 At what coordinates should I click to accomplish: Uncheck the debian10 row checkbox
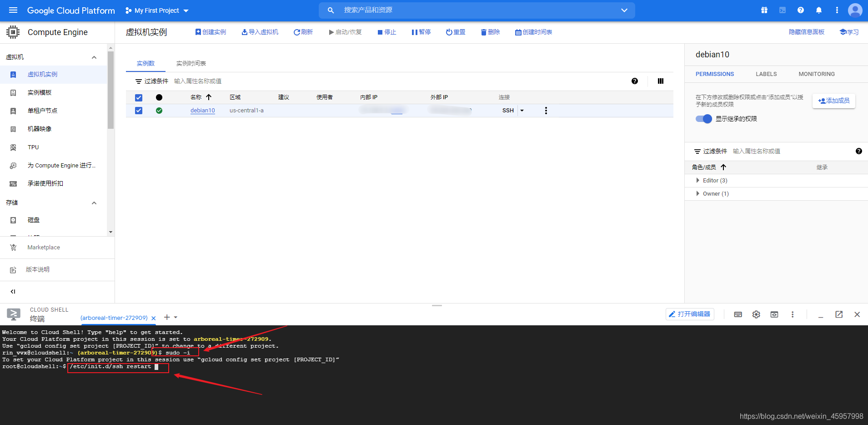[139, 111]
